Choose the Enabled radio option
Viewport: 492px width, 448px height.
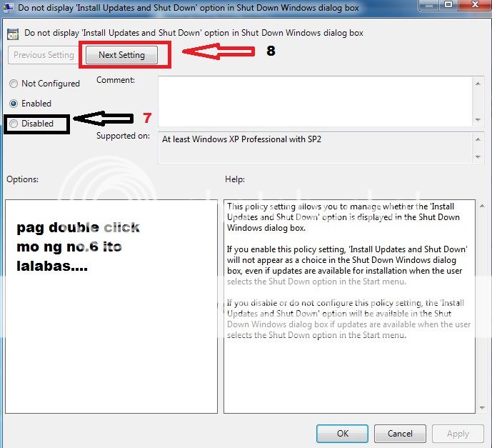(14, 104)
